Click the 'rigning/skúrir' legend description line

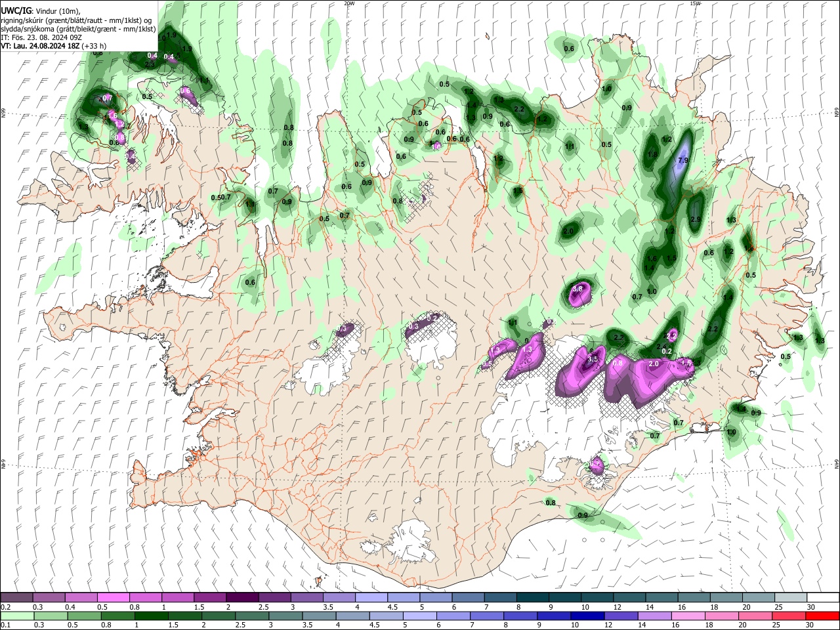[x=77, y=20]
